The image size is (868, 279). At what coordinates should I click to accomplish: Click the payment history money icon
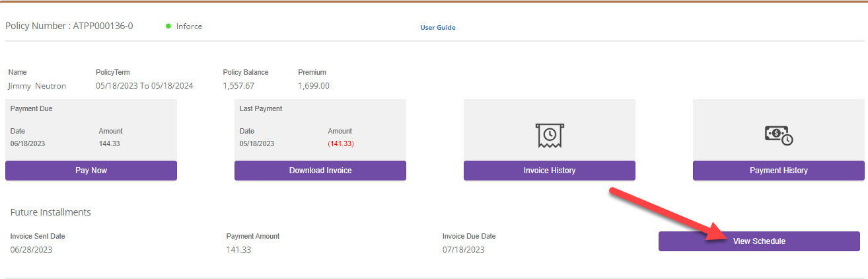tap(778, 135)
